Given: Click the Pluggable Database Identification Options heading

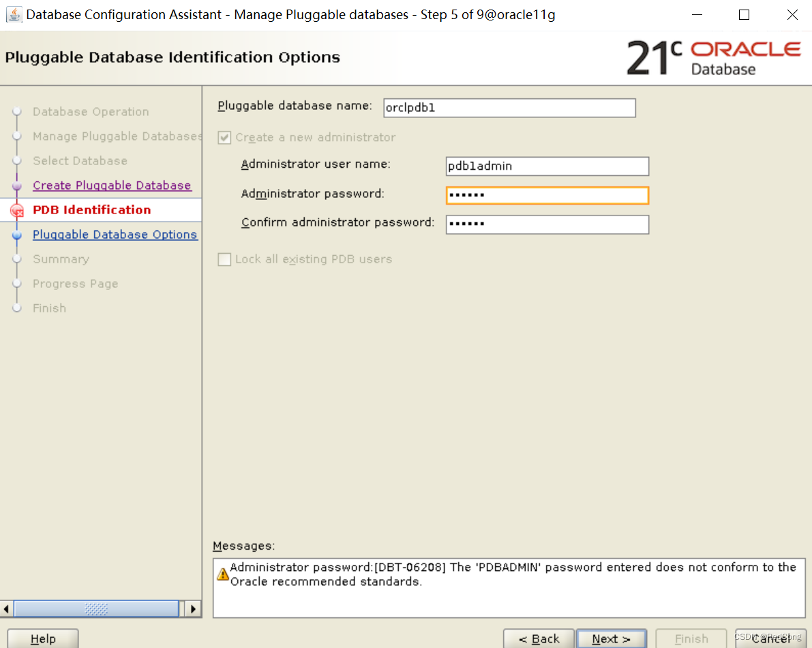Looking at the screenshot, I should pyautogui.click(x=172, y=57).
